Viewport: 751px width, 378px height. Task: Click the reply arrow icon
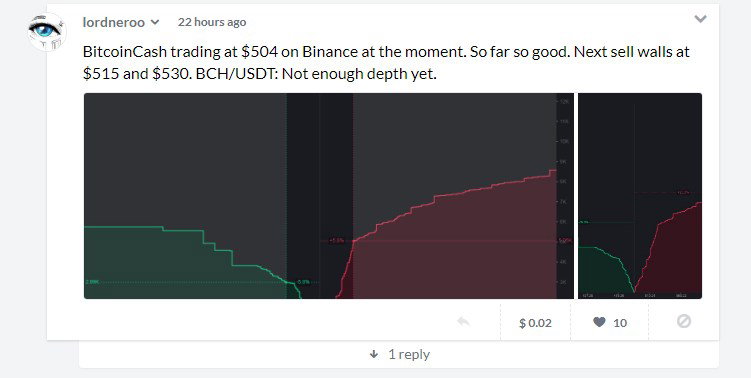click(463, 321)
